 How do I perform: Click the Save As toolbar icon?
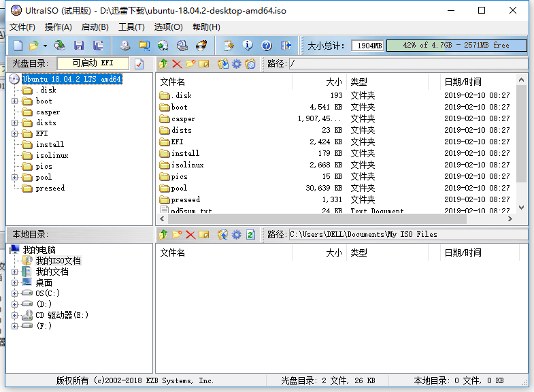click(98, 46)
